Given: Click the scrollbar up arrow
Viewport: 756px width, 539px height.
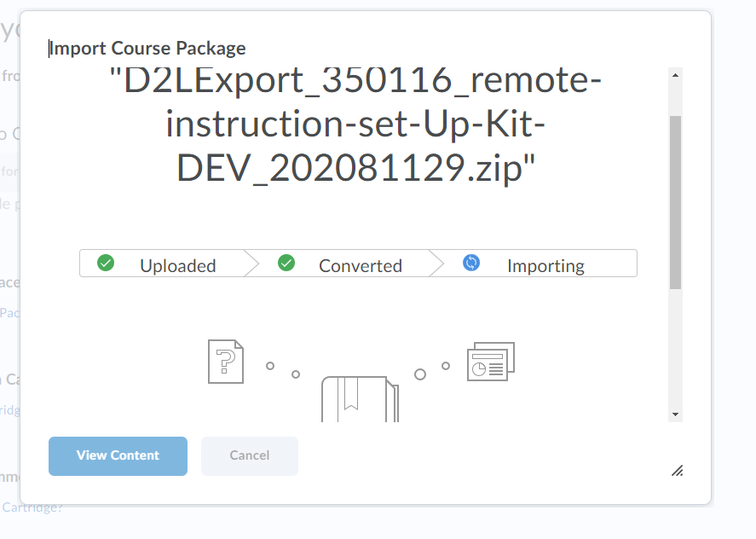Looking at the screenshot, I should point(676,75).
